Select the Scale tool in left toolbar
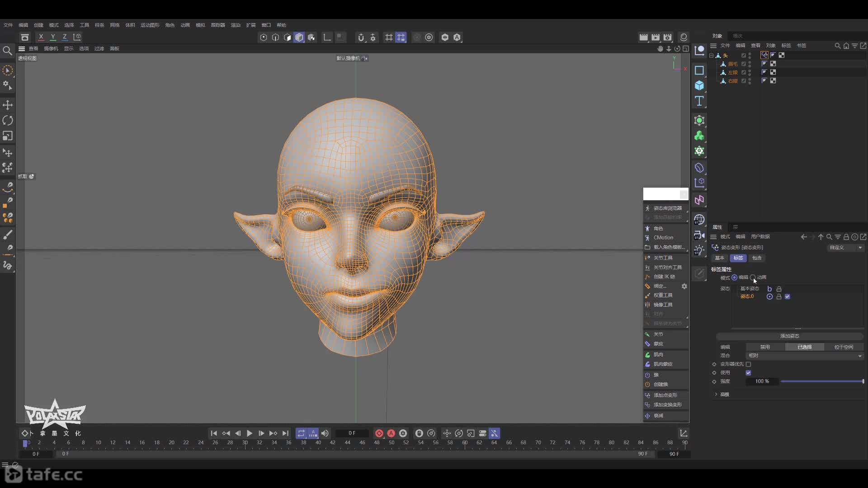This screenshot has height=488, width=868. point(8,136)
